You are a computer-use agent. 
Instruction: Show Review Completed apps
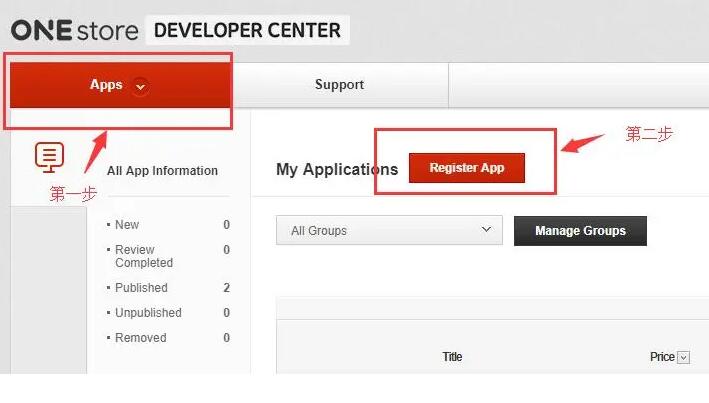click(144, 256)
